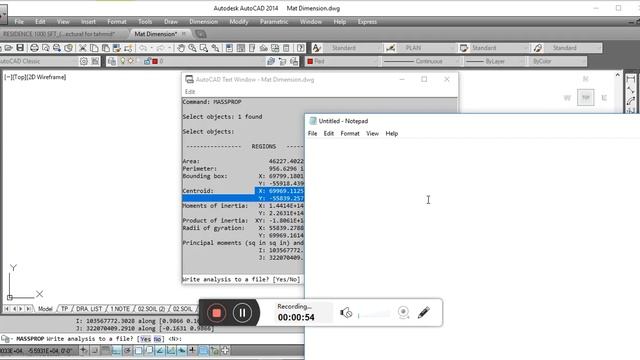Open the ByColor plot style dropdown
This screenshot has height=360, width=640.
[558, 61]
